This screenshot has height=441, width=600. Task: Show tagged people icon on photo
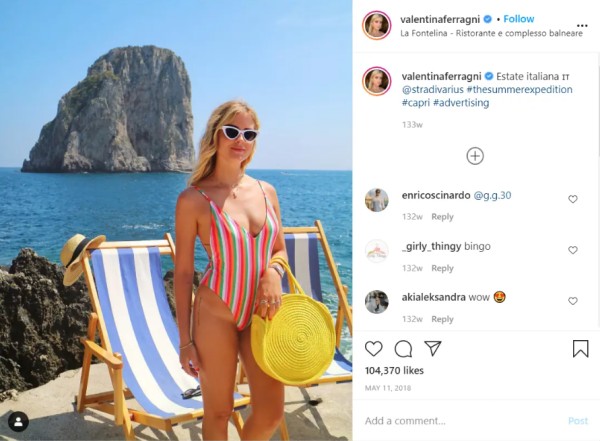coord(18,422)
